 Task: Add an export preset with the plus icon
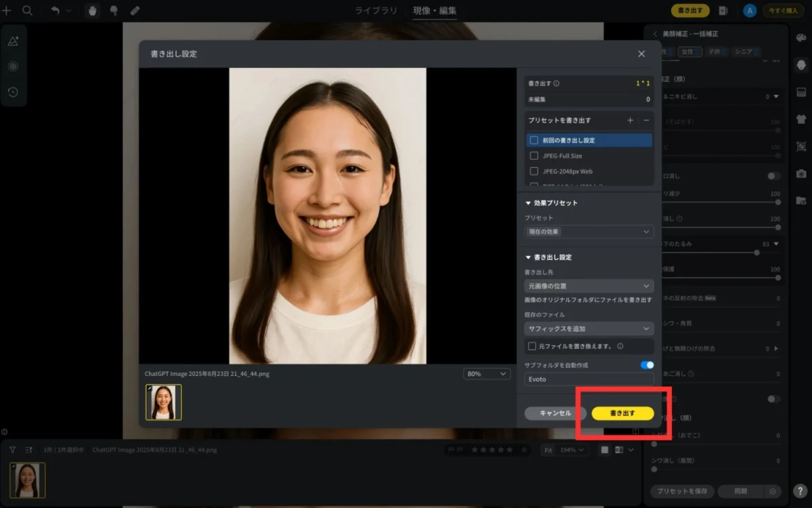[x=630, y=120]
